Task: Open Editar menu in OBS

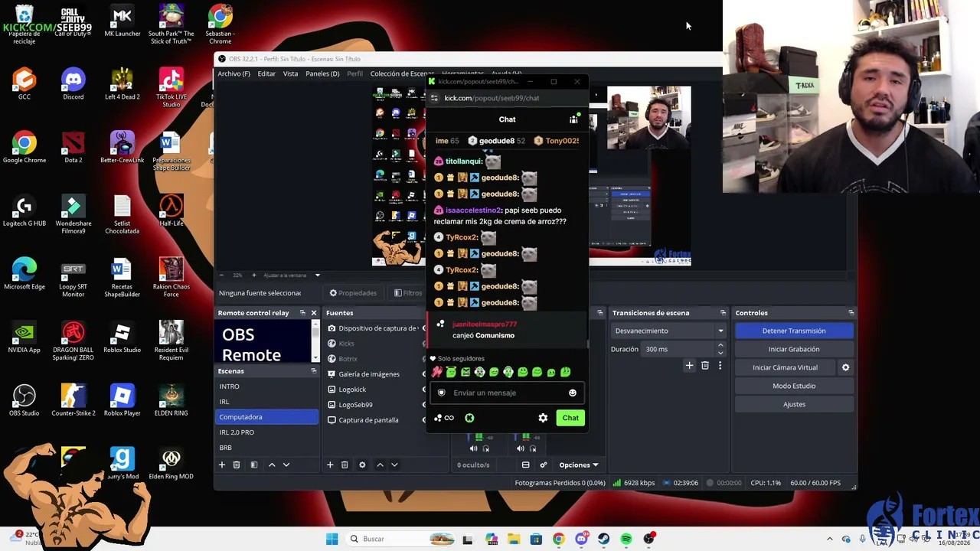Action: [266, 73]
